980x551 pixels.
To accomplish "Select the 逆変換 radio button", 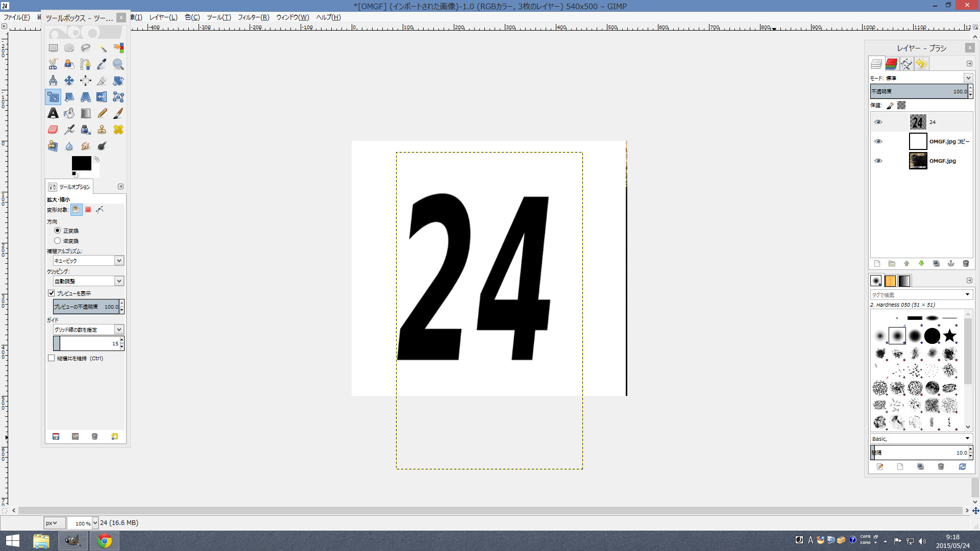I will coord(57,241).
